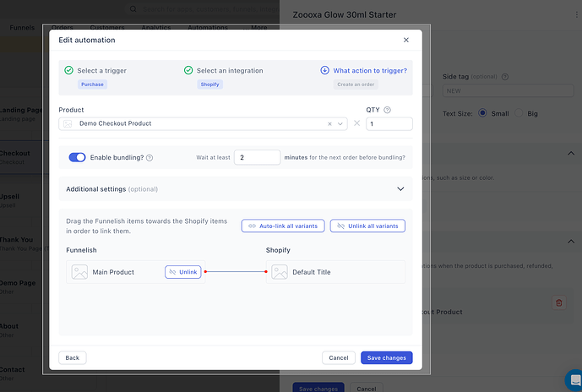The height and width of the screenshot is (392, 582).
Task: Remove product row with the X icon
Action: [x=356, y=123]
